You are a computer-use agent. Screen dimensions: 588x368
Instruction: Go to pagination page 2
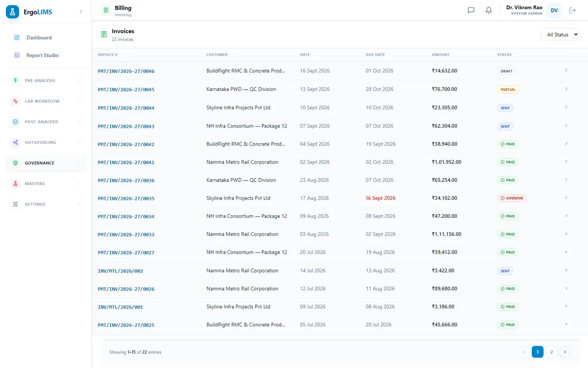[x=551, y=352]
